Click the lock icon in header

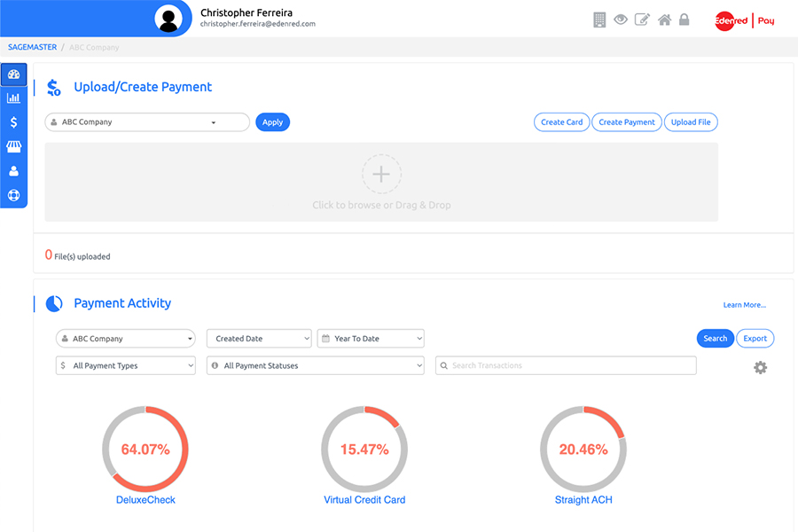684,20
